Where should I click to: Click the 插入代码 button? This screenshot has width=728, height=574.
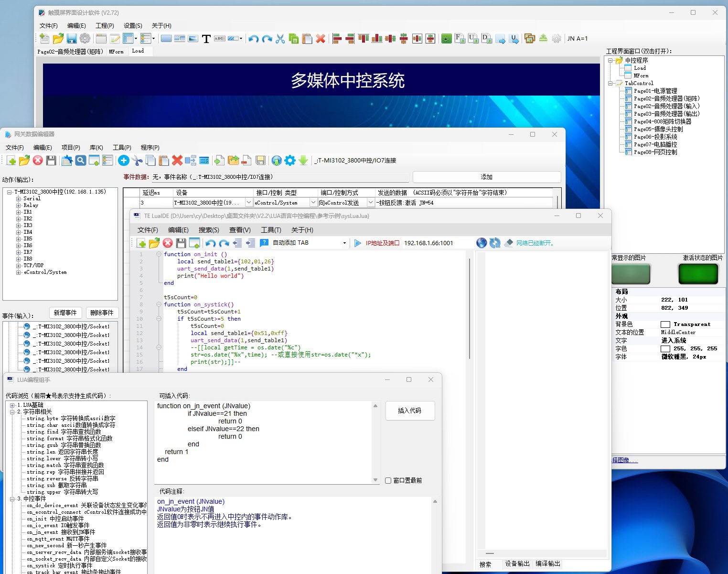[x=410, y=411]
